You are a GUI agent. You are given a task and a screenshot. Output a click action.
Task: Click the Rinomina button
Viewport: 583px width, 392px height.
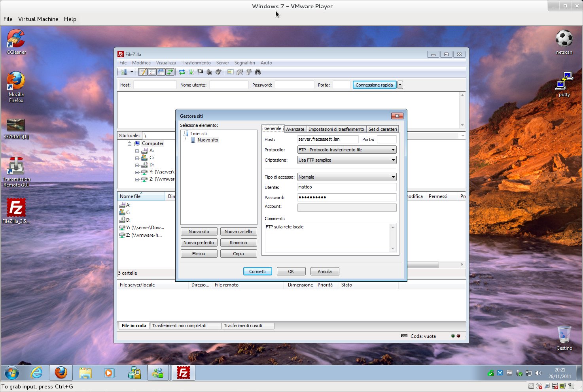[238, 243]
